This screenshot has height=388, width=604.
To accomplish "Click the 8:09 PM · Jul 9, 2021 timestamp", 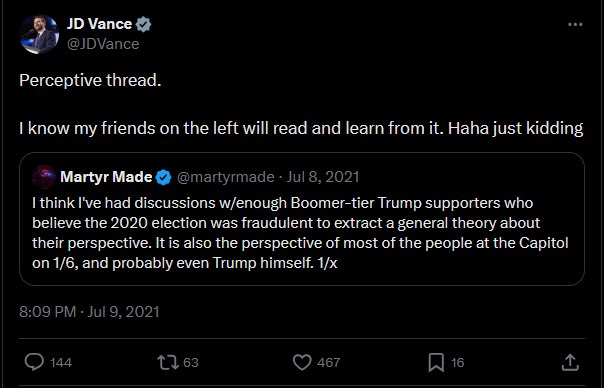I will (89, 312).
